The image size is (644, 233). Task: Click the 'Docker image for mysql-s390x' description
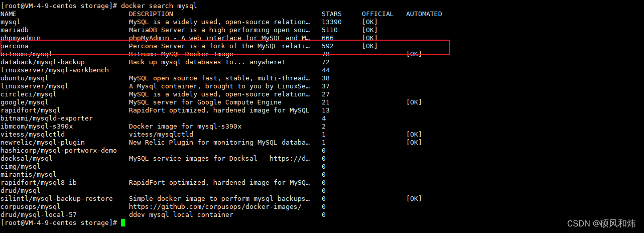tap(185, 127)
